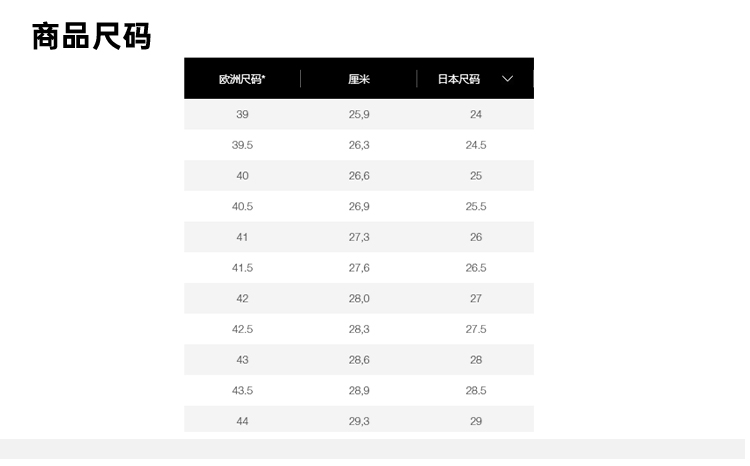Open the dropdown arrow beside 日本尺码
Viewport: 750px width, 466px height.
507,79
